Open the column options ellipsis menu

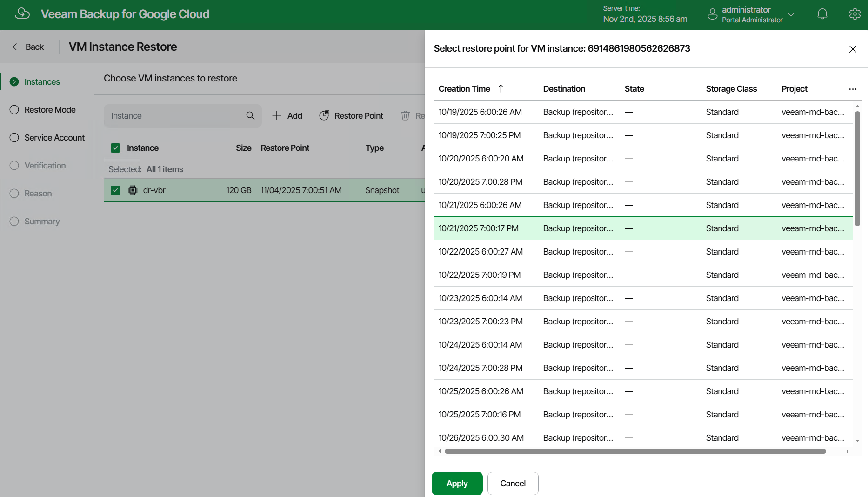click(853, 89)
